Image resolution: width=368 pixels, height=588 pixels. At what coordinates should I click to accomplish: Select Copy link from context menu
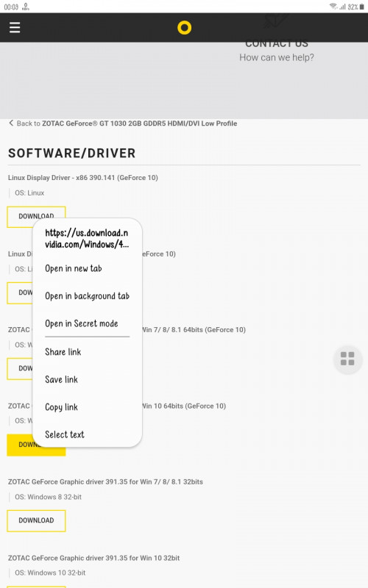62,407
